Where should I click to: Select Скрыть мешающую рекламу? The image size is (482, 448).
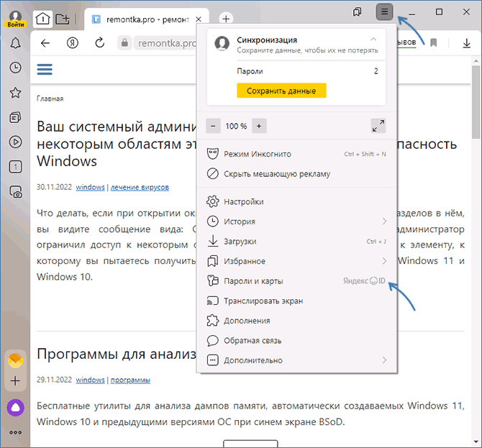tap(296, 174)
